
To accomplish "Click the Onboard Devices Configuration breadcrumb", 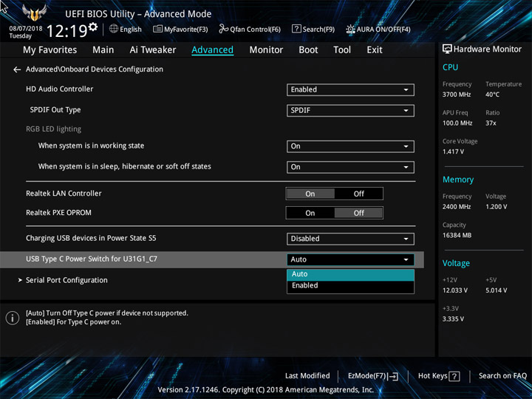I will coord(95,69).
